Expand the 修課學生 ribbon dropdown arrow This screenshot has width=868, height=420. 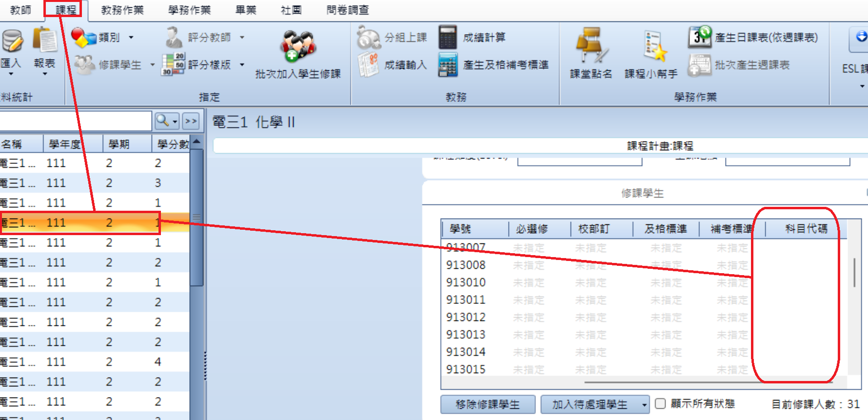click(x=152, y=65)
